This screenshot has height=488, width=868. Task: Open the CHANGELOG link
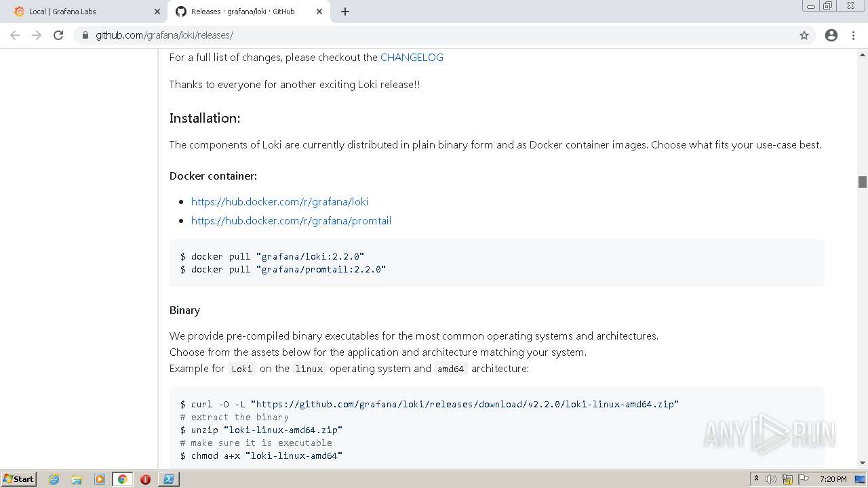tap(412, 58)
